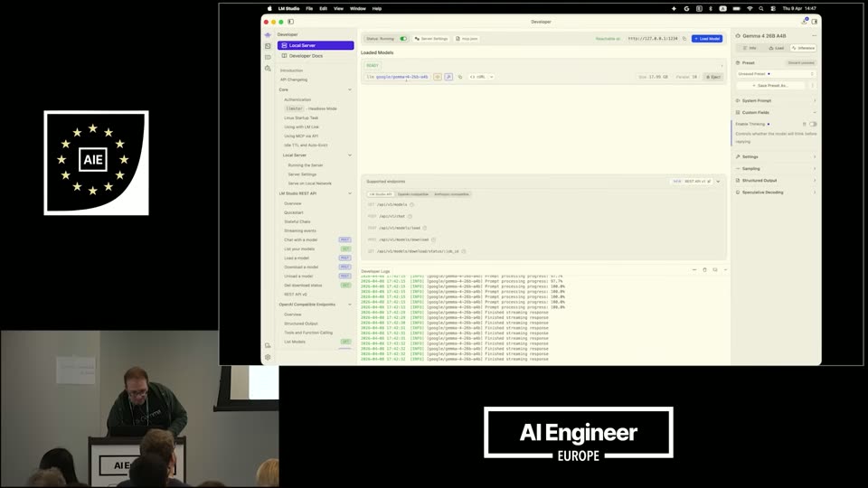868x488 pixels.
Task: Open the Quickstart docs page
Action: (294, 212)
